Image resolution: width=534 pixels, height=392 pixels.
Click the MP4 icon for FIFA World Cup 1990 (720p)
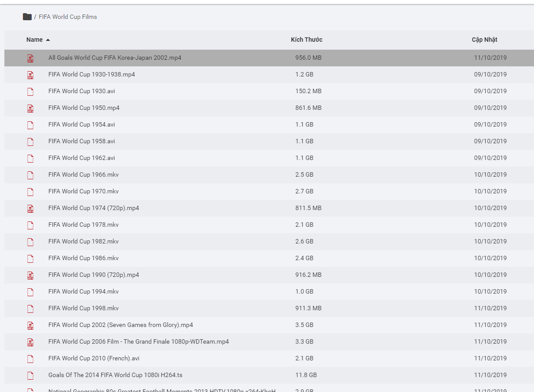tap(30, 275)
